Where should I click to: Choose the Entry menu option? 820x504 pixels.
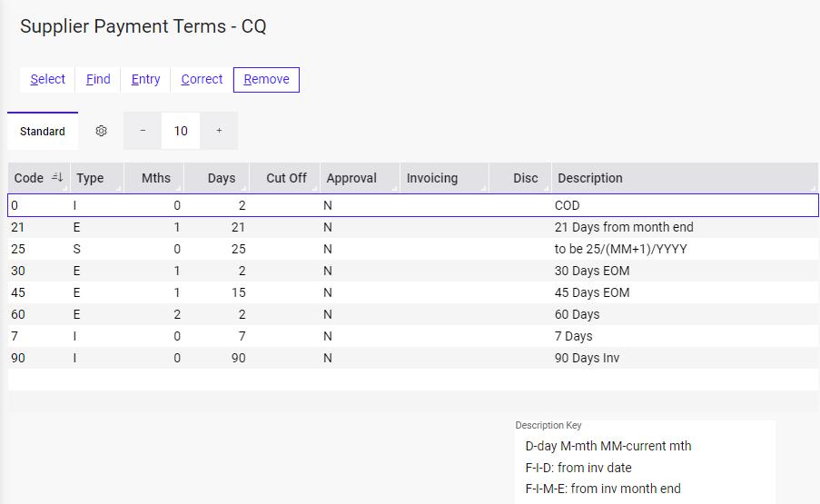point(145,79)
